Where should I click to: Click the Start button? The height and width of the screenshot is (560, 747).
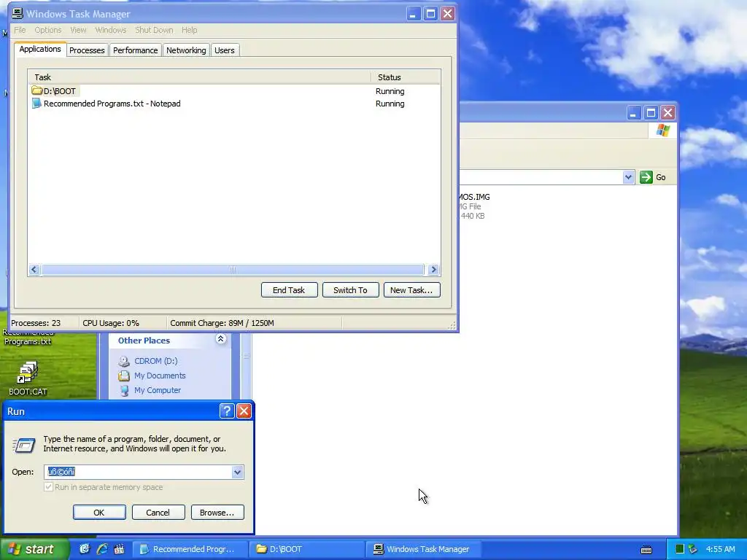(34, 549)
